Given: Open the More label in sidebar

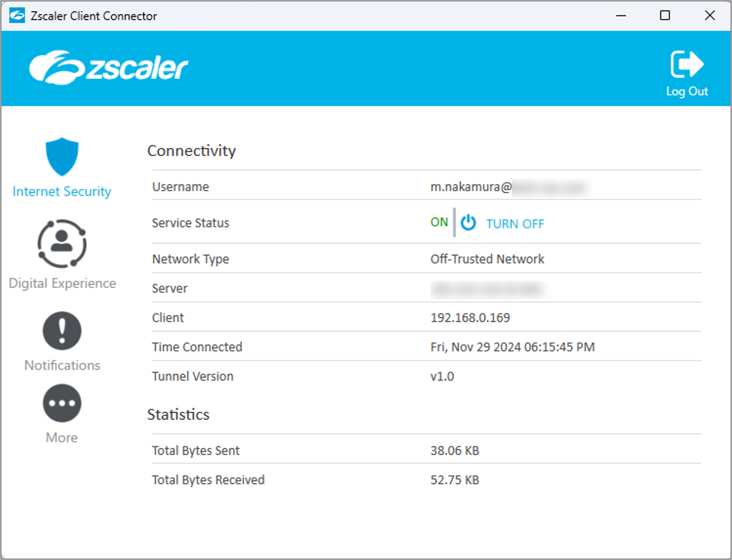Looking at the screenshot, I should click(x=62, y=437).
